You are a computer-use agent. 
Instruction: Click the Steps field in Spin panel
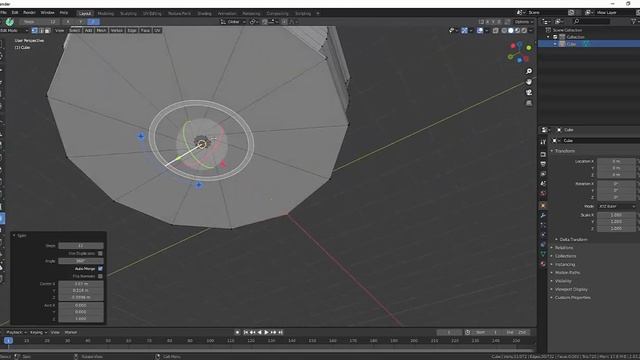click(x=81, y=246)
